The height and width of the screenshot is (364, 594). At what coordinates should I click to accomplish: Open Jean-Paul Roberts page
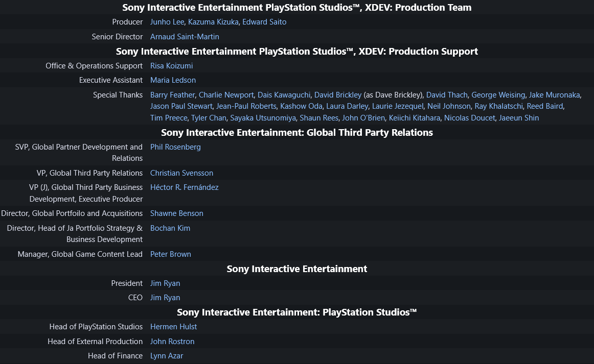[246, 106]
